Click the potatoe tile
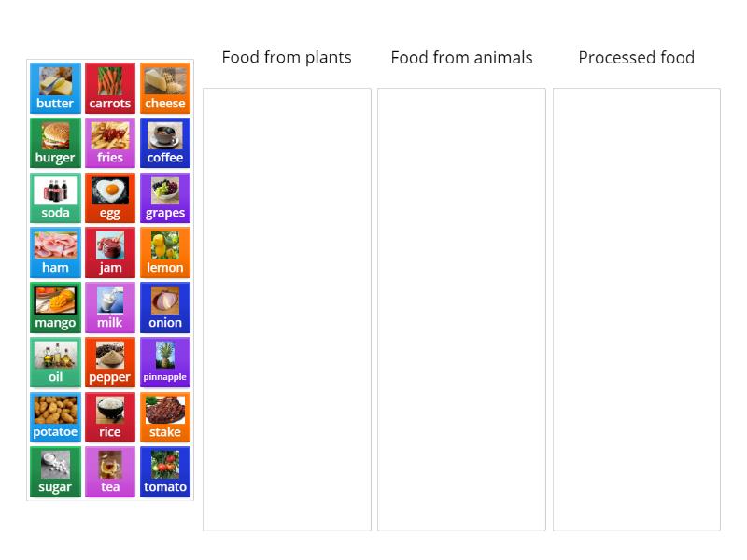Screen dimensions: 747x560 tap(54, 417)
